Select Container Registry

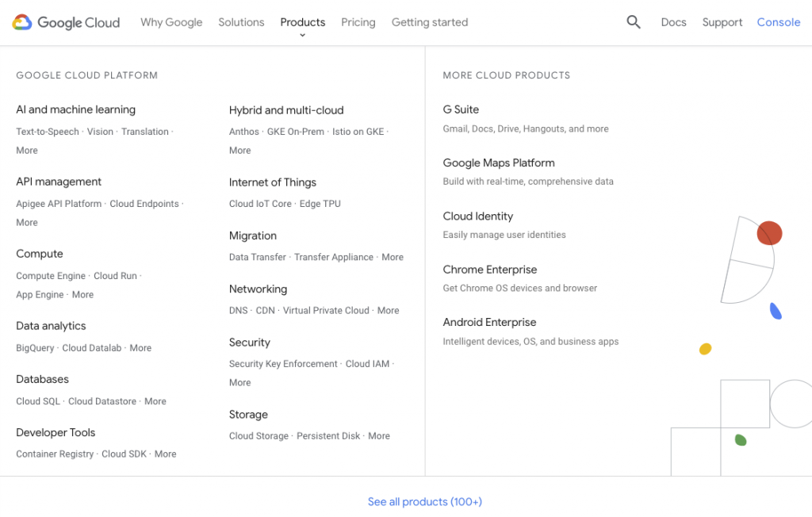point(55,454)
